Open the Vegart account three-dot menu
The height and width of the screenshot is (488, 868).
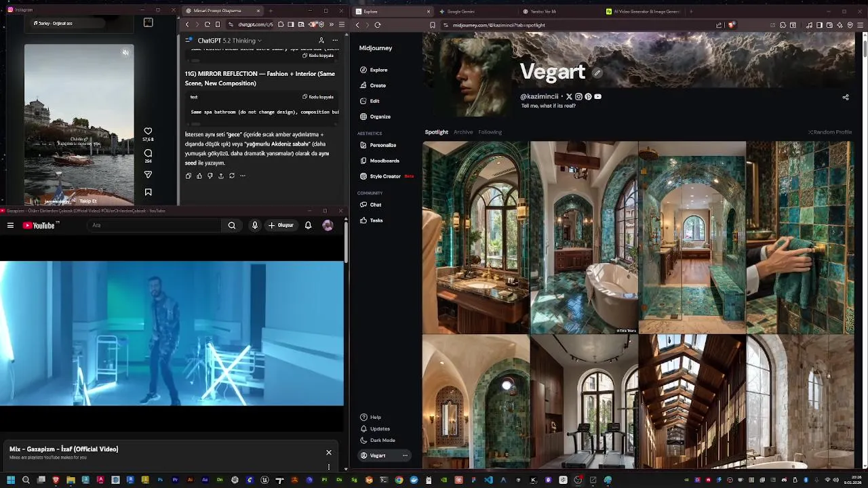point(405,455)
